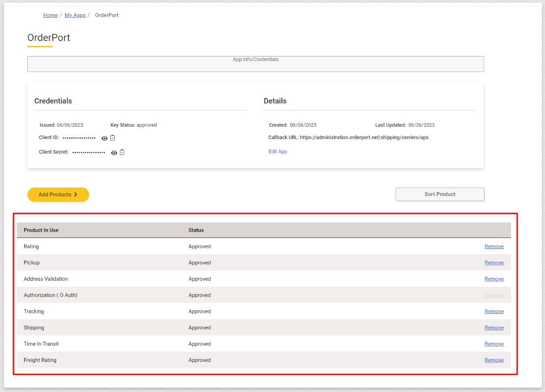Copy the Client ID to clipboard
The image size is (545, 392).
pos(113,138)
